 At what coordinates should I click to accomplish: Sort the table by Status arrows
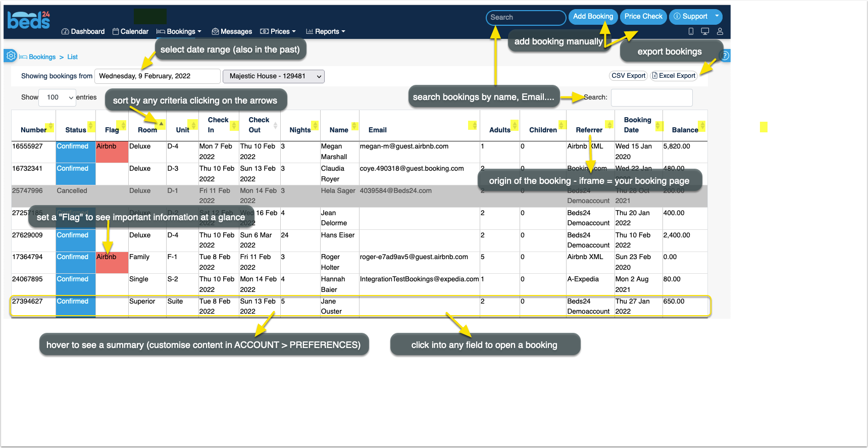coord(91,126)
